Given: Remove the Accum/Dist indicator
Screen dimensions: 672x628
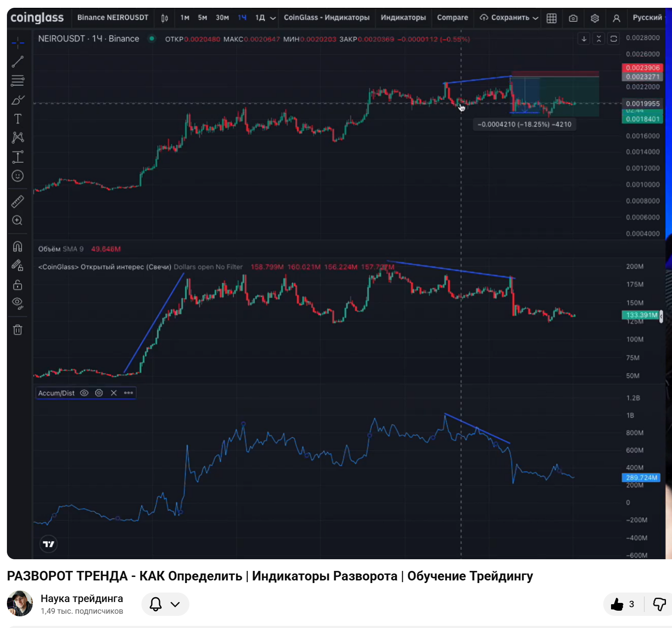Looking at the screenshot, I should [x=114, y=393].
